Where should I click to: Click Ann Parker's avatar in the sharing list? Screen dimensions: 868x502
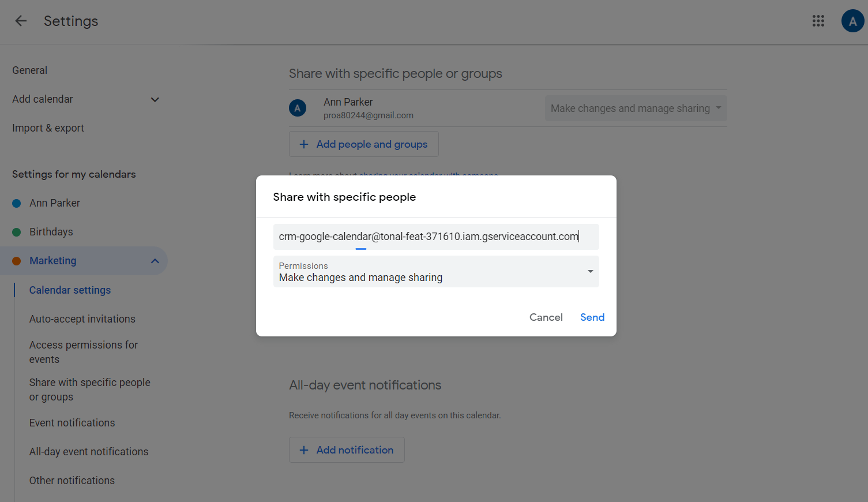[x=298, y=108]
